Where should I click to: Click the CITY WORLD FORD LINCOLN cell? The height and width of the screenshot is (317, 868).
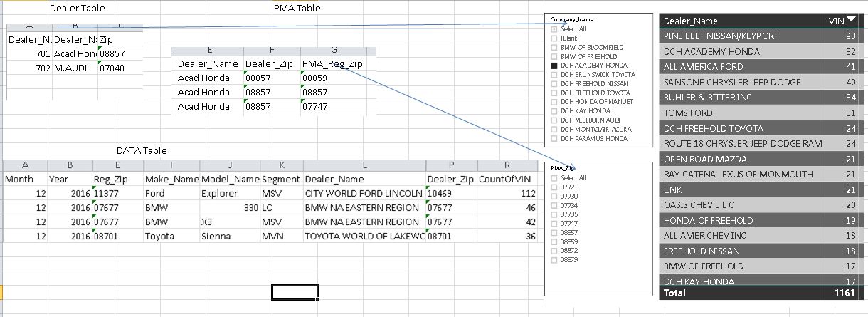pos(364,193)
